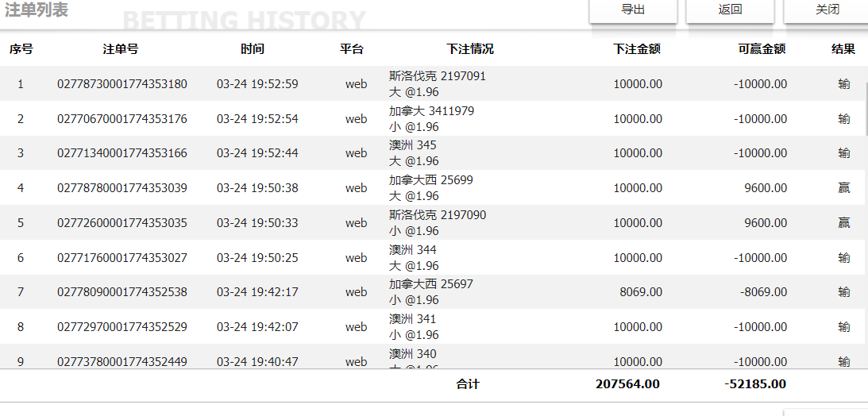Click the 平台 column header
The image size is (868, 416).
click(352, 49)
